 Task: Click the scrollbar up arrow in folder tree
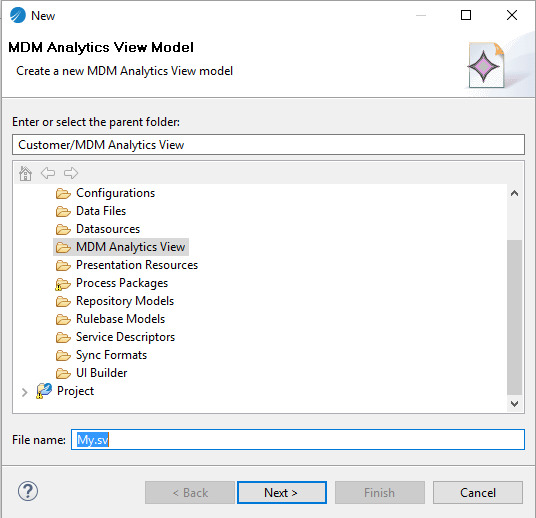pos(514,193)
